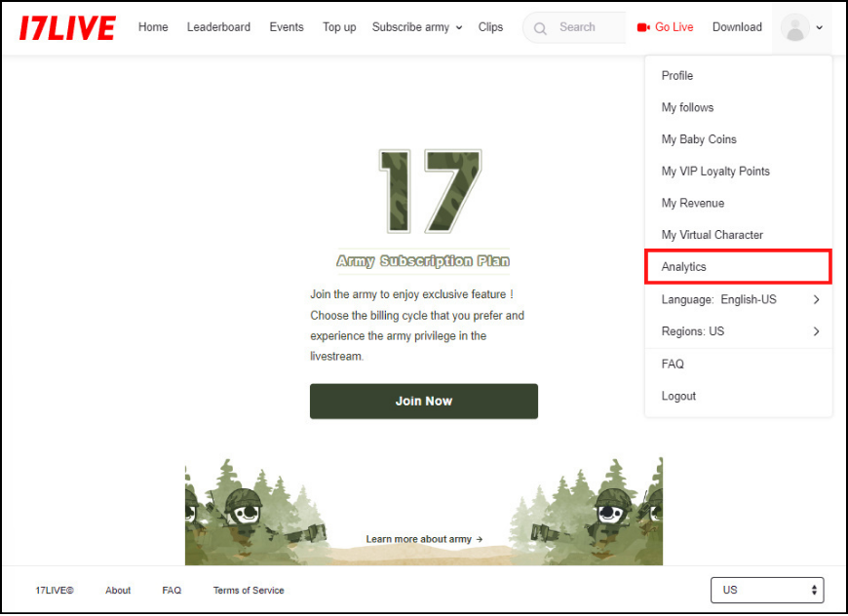Open the Terms of Service page
Image resolution: width=848 pixels, height=616 pixels.
pos(249,590)
